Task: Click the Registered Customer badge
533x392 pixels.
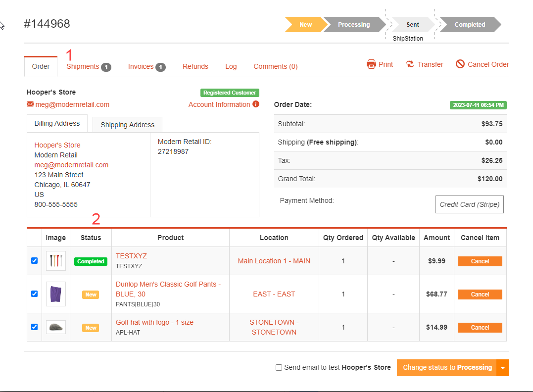Action: 230,93
